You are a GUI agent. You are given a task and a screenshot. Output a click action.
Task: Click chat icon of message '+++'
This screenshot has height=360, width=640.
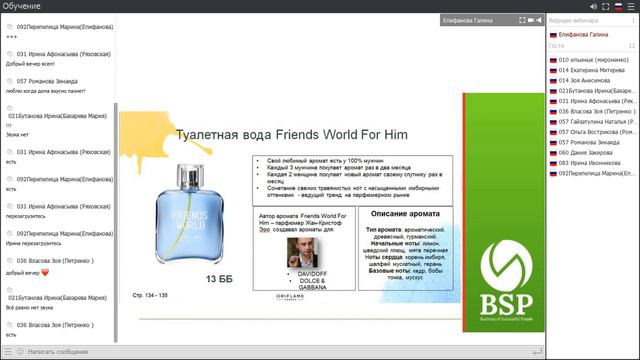(10, 27)
